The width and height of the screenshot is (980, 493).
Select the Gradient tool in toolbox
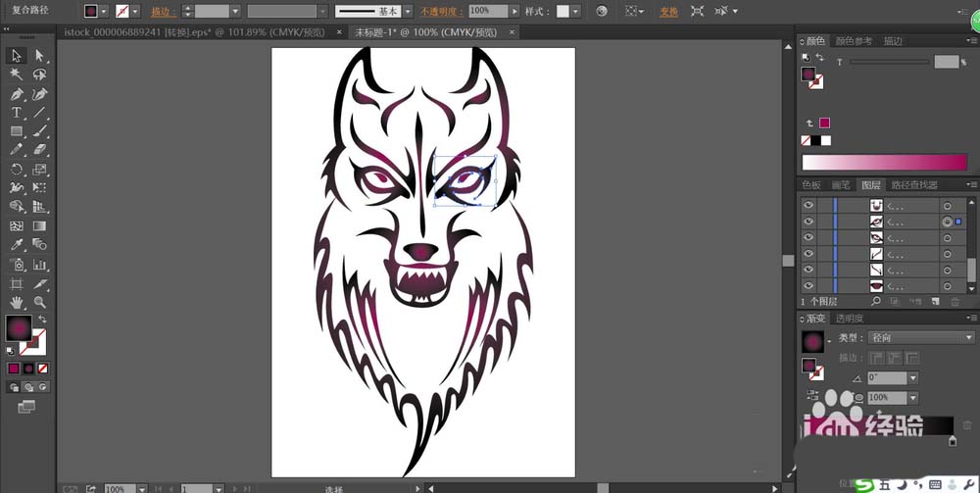coord(40,226)
